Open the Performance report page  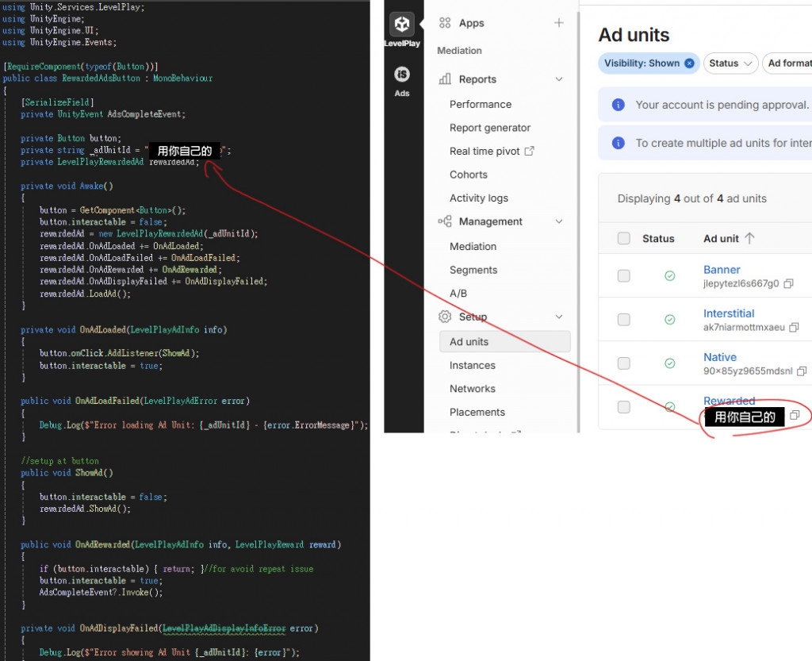tap(480, 104)
